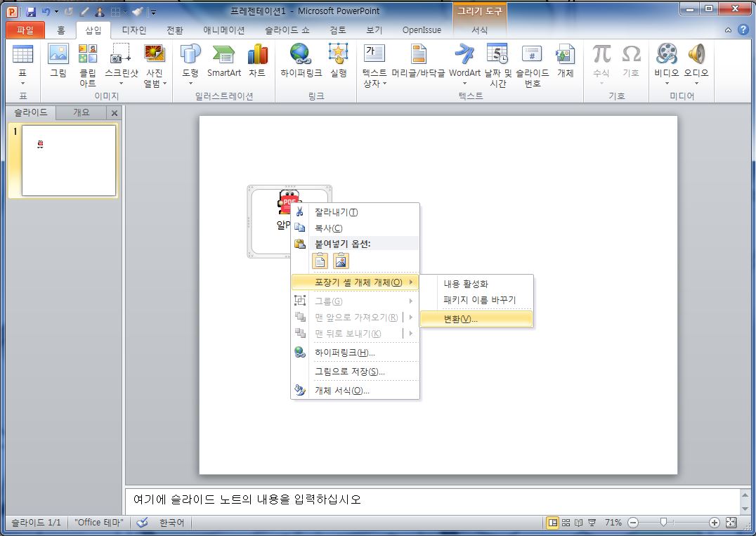Choose 내용 활성화 in submenu

[476, 284]
